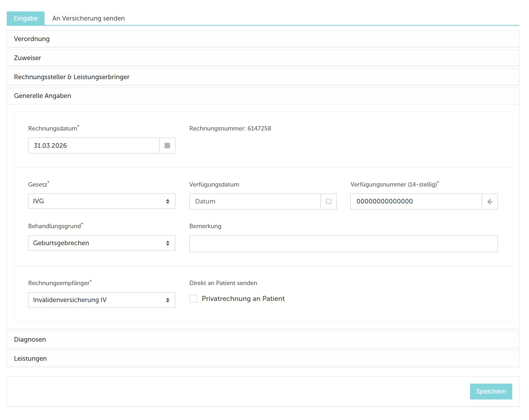Click into the Verfügungsnummer text field
The height and width of the screenshot is (420, 529).
coord(416,201)
